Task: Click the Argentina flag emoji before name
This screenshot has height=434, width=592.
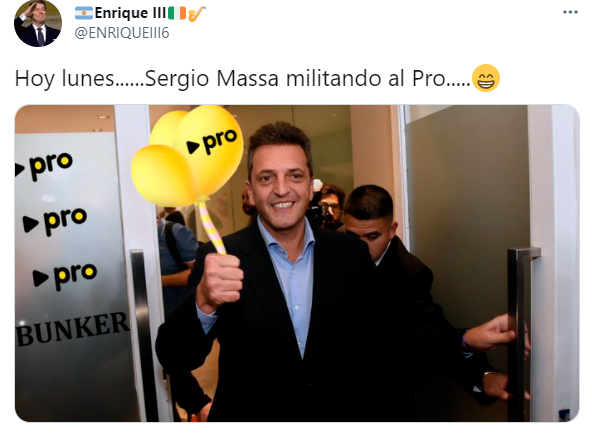Action: [x=84, y=14]
